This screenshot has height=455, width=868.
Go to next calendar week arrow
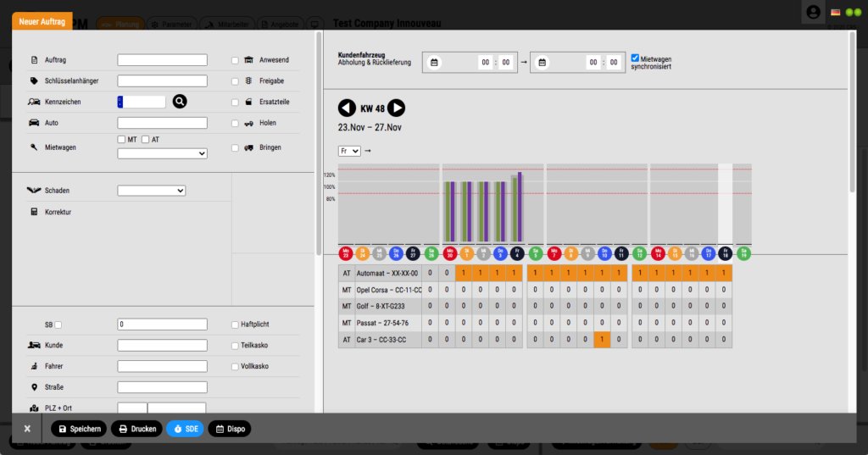click(396, 108)
